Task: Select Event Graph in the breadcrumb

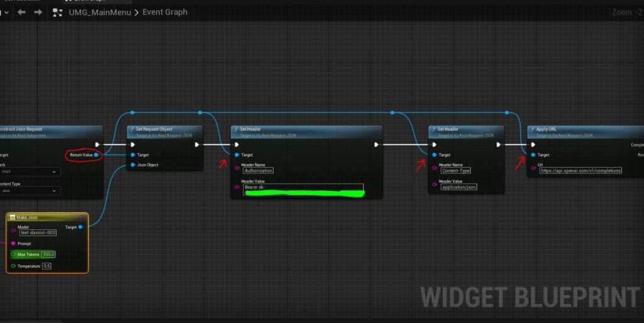Action: click(165, 12)
